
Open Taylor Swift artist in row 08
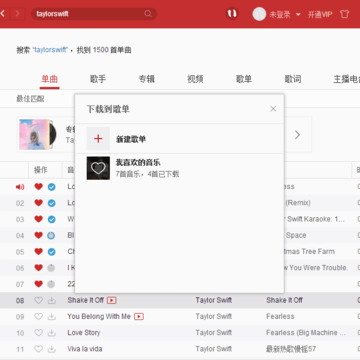pyautogui.click(x=214, y=300)
